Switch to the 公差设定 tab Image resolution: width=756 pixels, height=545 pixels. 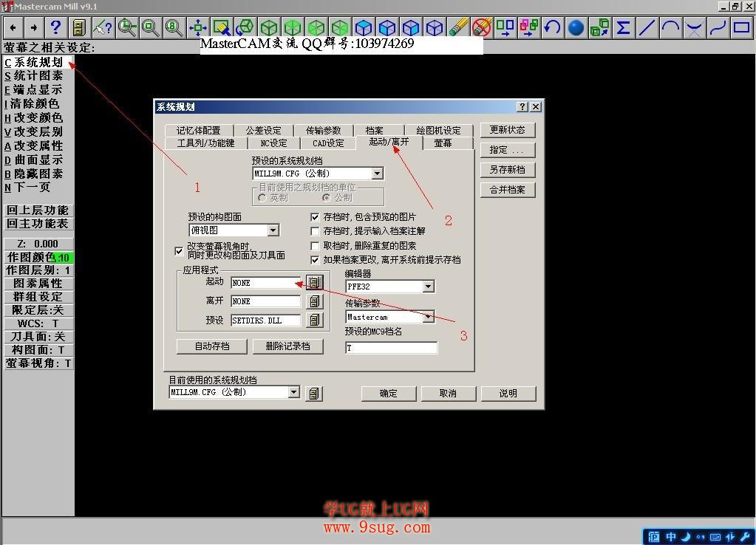(x=264, y=130)
